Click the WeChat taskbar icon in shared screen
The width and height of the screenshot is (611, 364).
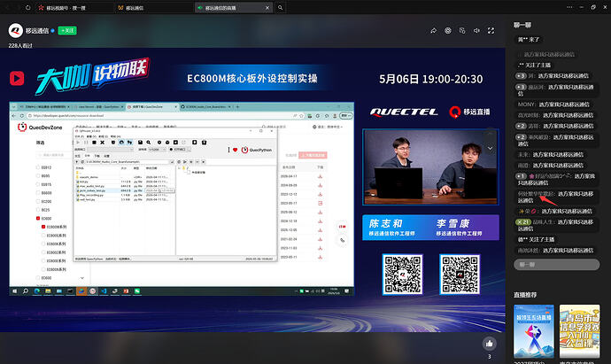(137, 291)
